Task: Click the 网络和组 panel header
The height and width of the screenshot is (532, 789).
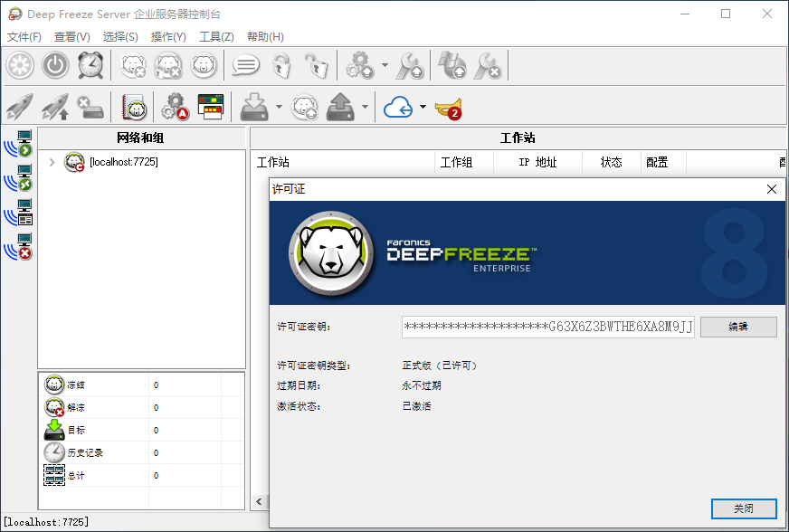Action: pyautogui.click(x=140, y=138)
